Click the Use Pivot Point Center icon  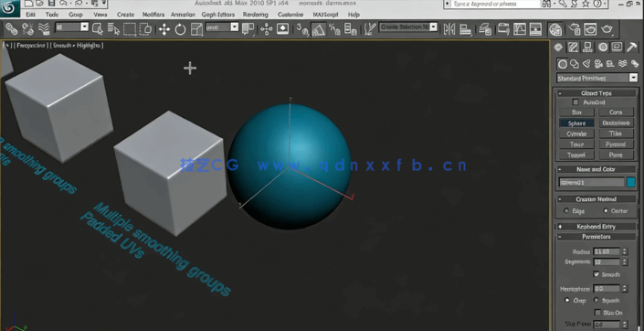[x=248, y=28]
